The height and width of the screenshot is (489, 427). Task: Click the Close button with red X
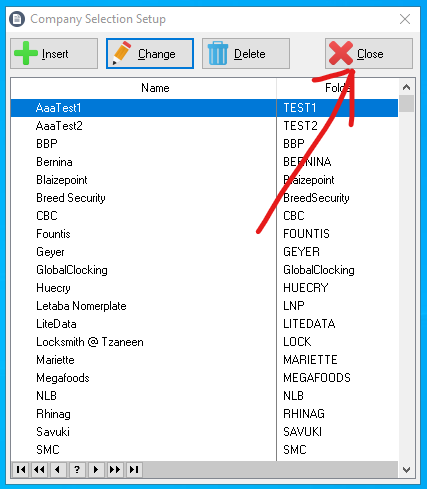(x=369, y=54)
